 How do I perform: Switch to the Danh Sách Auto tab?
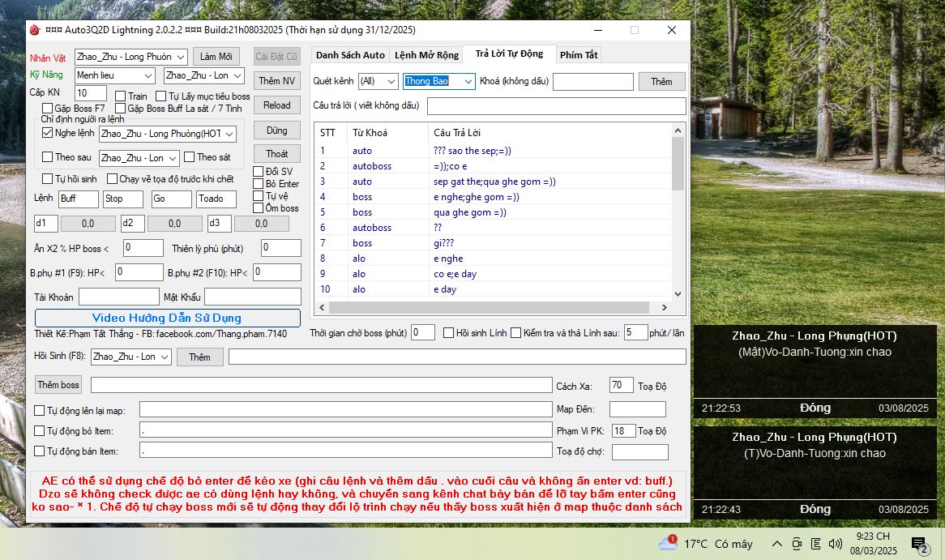point(350,55)
